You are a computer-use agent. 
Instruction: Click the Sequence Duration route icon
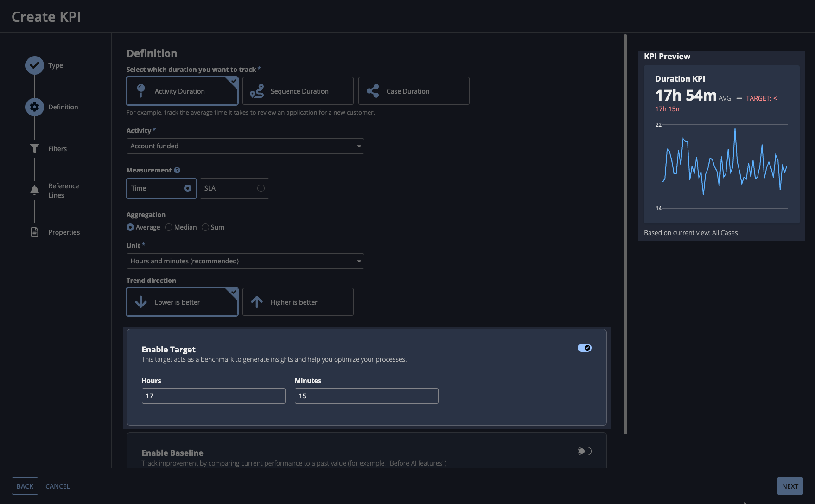click(257, 91)
